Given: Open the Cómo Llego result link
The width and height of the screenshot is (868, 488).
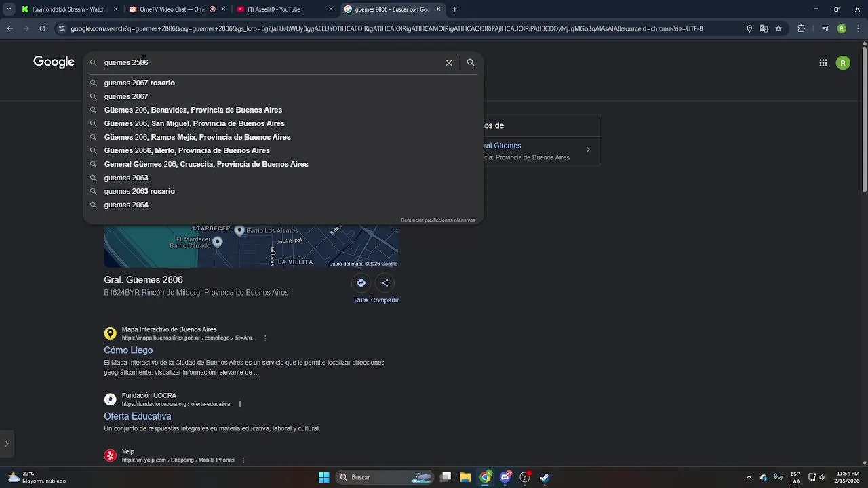Looking at the screenshot, I should click(128, 350).
